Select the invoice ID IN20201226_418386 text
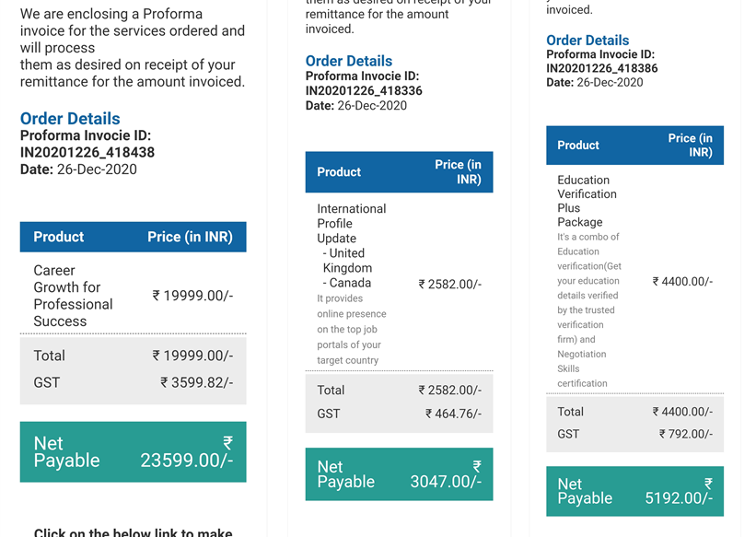756x537 pixels. click(x=602, y=68)
